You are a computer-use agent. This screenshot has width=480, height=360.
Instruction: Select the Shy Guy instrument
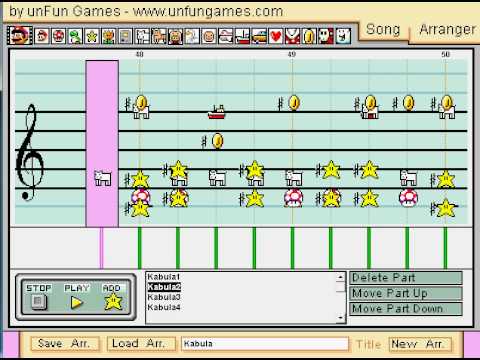tap(326, 36)
